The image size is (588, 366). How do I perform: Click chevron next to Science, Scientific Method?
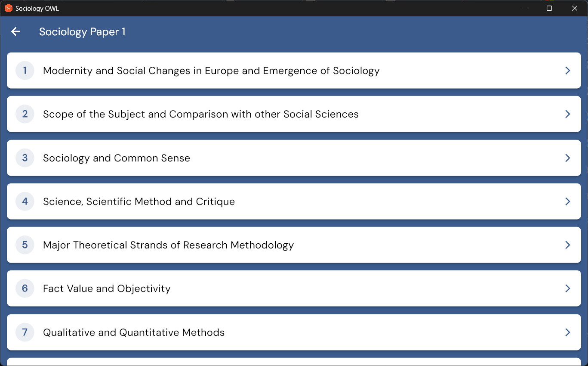[x=567, y=202]
